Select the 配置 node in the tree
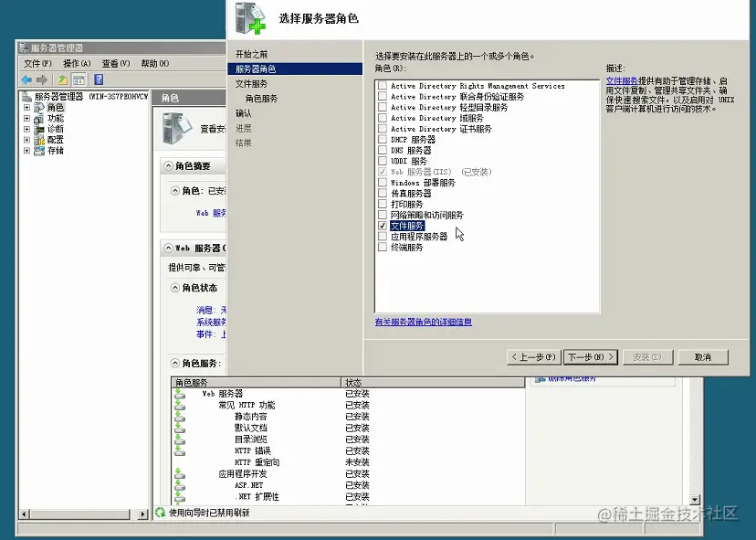Screen dimensions: 756x540 click(56, 140)
